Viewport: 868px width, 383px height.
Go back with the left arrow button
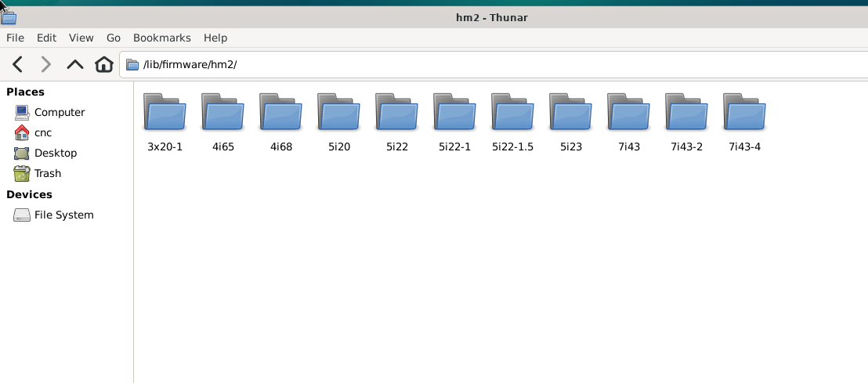[18, 64]
